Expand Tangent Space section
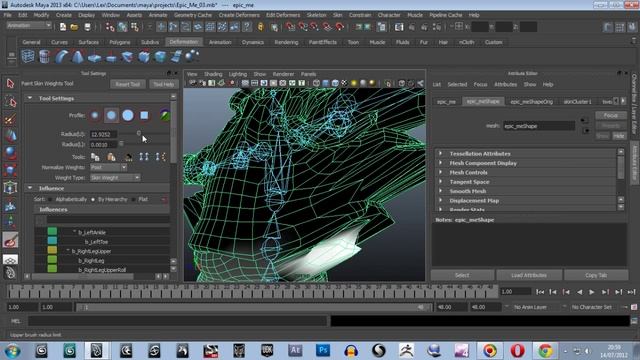640x360 pixels. point(440,182)
